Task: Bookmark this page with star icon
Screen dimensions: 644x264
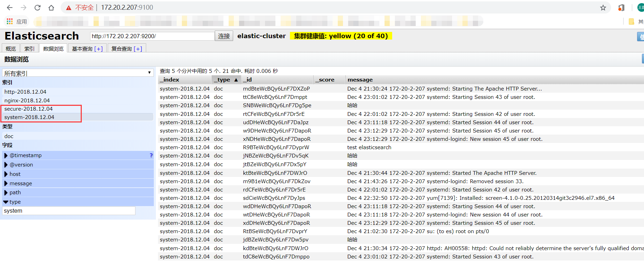Action: pyautogui.click(x=603, y=8)
